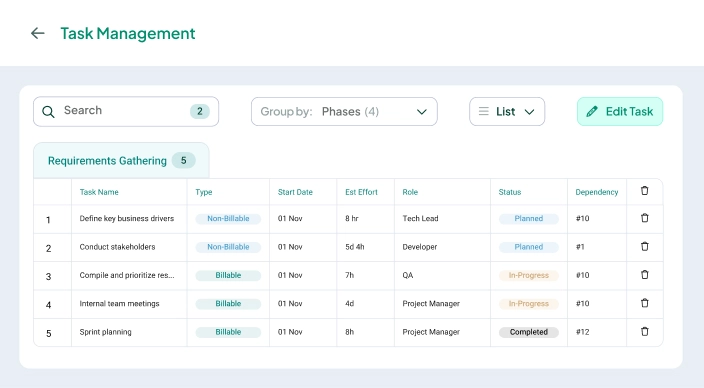Click Tech Lead role cell
The width and height of the screenshot is (704, 388).
coord(420,219)
